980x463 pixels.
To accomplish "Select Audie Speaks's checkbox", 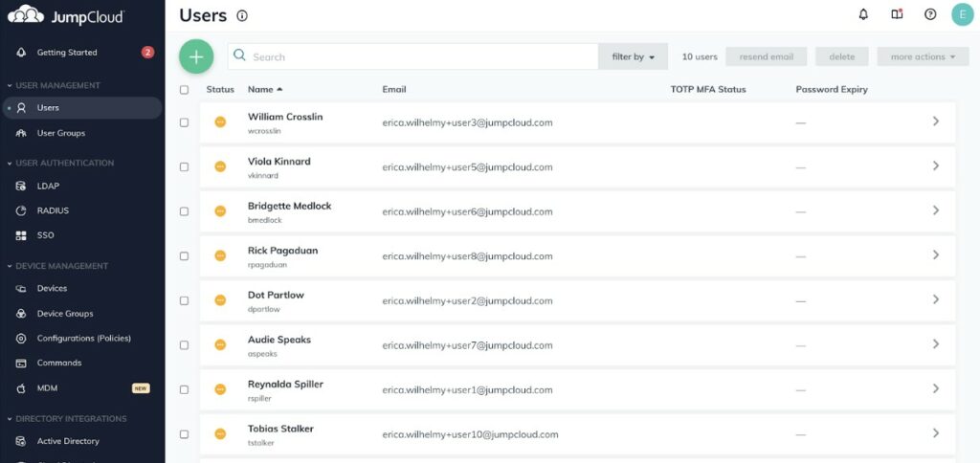I will (184, 345).
